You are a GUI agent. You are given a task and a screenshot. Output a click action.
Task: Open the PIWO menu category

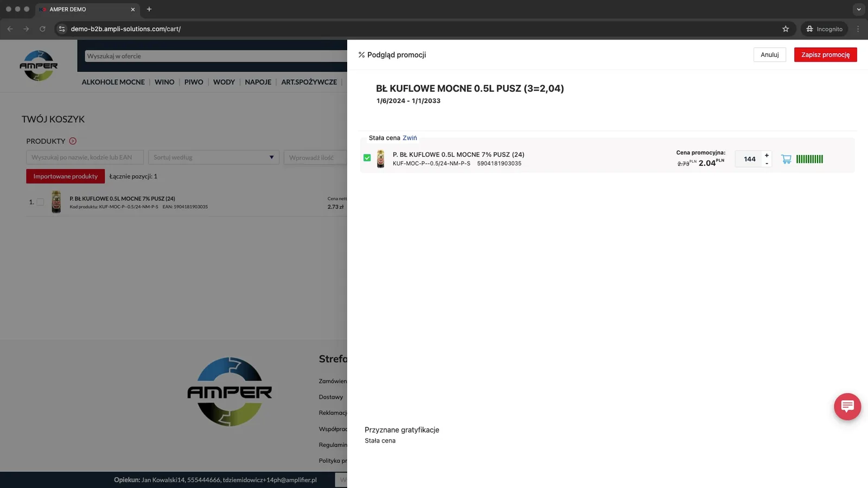[x=194, y=82]
